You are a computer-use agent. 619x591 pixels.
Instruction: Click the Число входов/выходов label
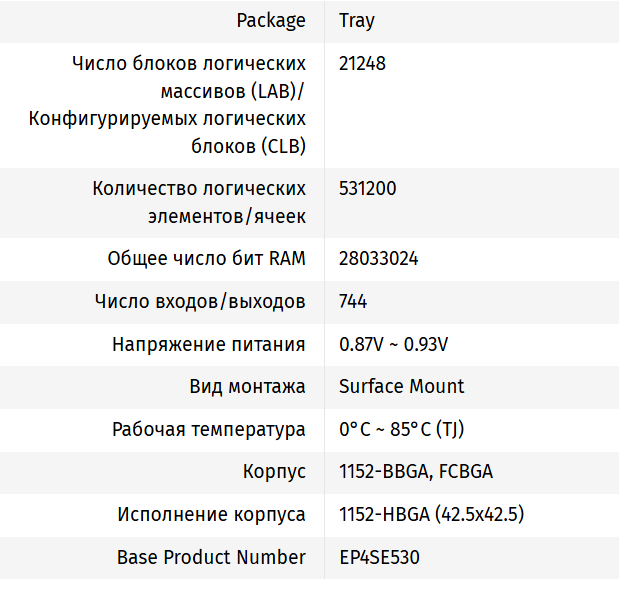pyautogui.click(x=201, y=301)
